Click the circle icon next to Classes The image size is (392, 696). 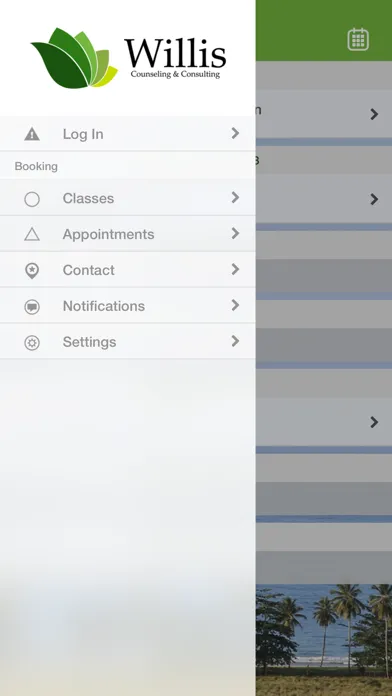point(32,199)
